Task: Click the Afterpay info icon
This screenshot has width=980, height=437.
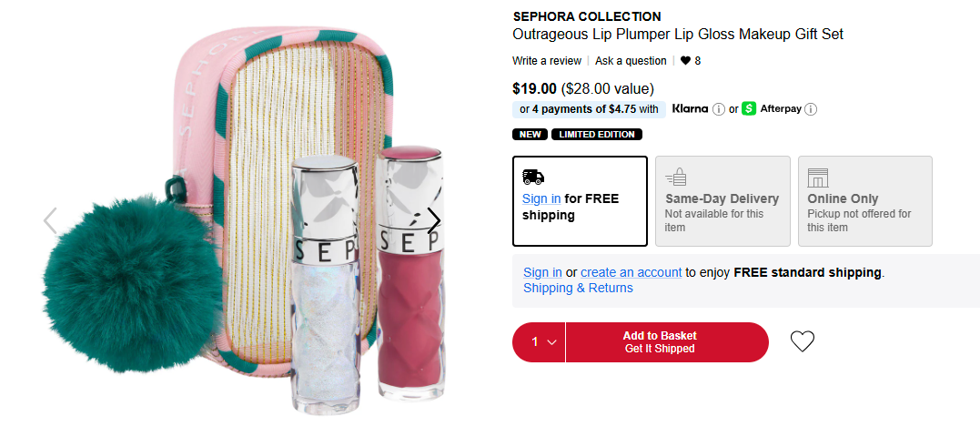Action: coord(811,109)
